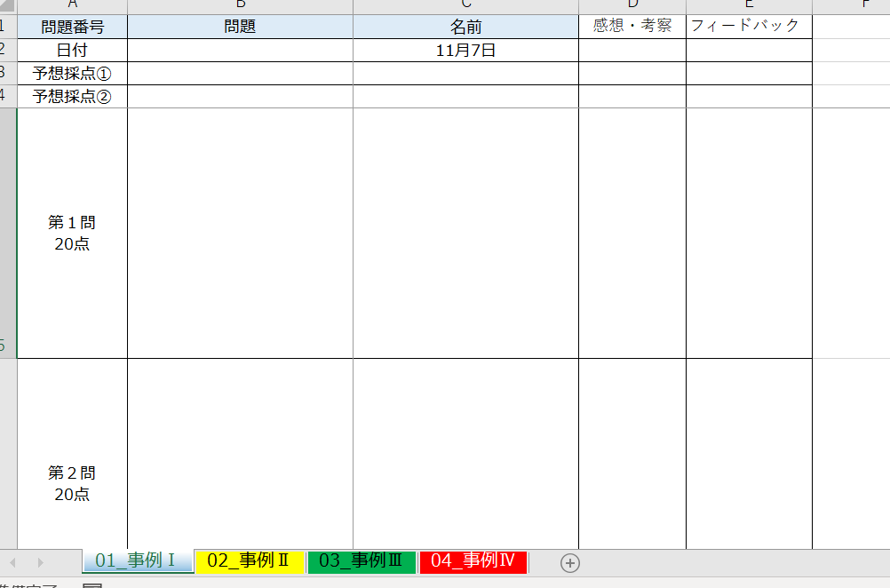Click empty 感想・考察 cell for 第1問
The height and width of the screenshot is (588, 890).
632,234
